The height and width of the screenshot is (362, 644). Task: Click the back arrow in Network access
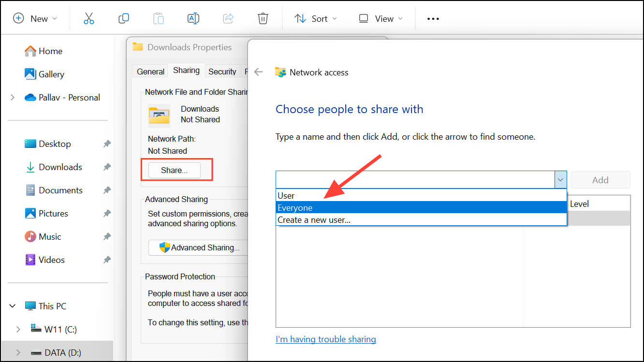(258, 72)
